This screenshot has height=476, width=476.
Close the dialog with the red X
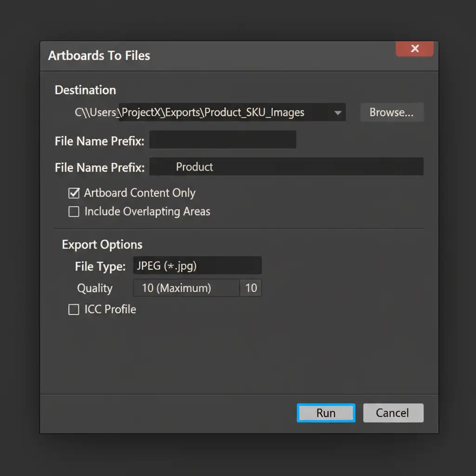(x=414, y=48)
